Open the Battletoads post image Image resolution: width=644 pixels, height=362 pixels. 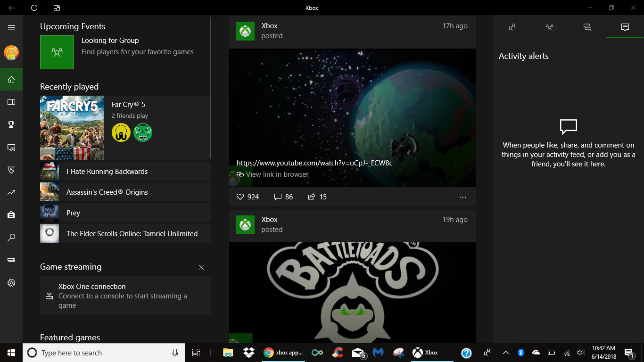[352, 293]
